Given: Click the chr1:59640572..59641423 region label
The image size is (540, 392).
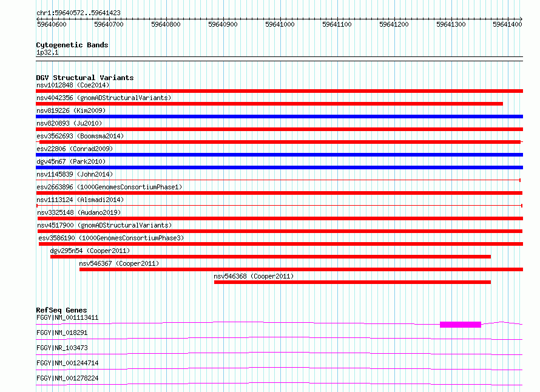Looking at the screenshot, I should click(78, 13).
